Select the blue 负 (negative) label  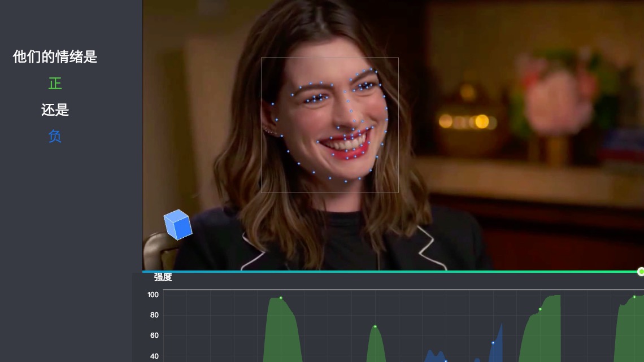pyautogui.click(x=55, y=136)
